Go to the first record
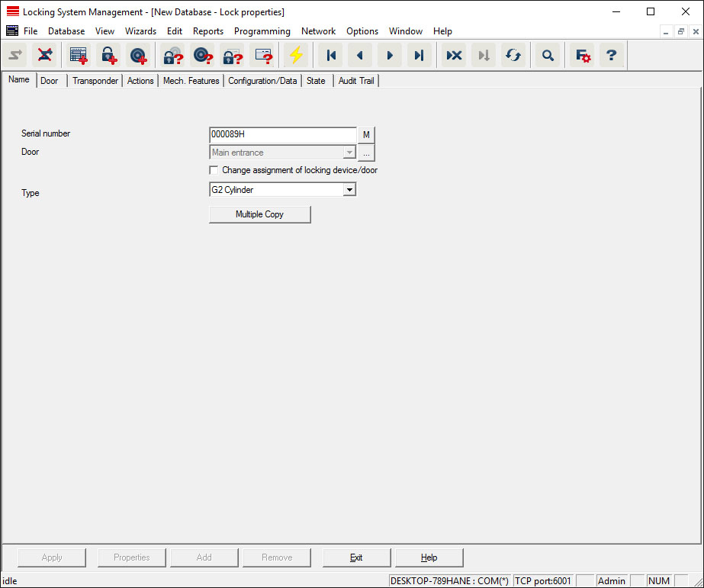704x588 pixels. 331,55
